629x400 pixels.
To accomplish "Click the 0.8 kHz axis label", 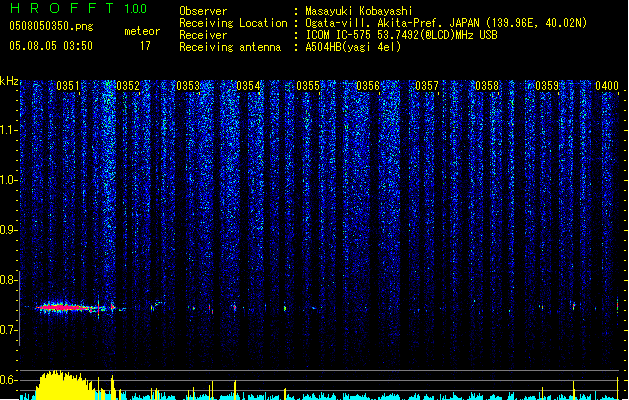I will [x=8, y=280].
